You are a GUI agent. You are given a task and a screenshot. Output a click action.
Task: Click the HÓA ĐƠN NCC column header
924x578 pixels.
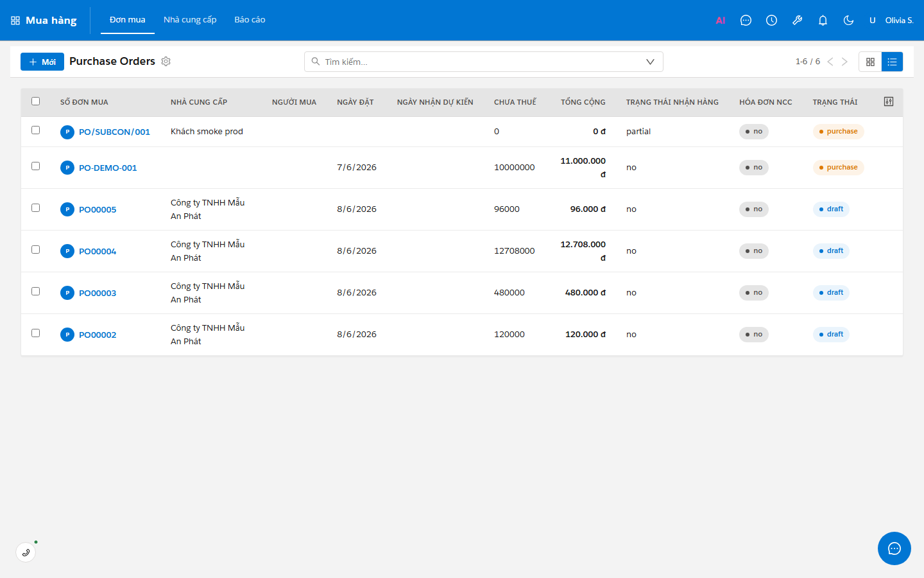(766, 102)
